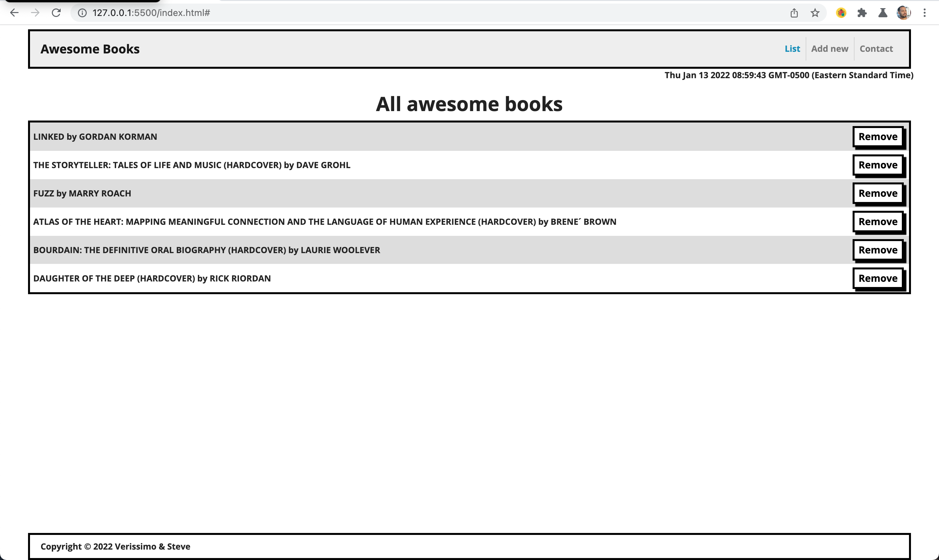This screenshot has height=560, width=939.
Task: Click the date and time text under header
Action: pos(789,75)
